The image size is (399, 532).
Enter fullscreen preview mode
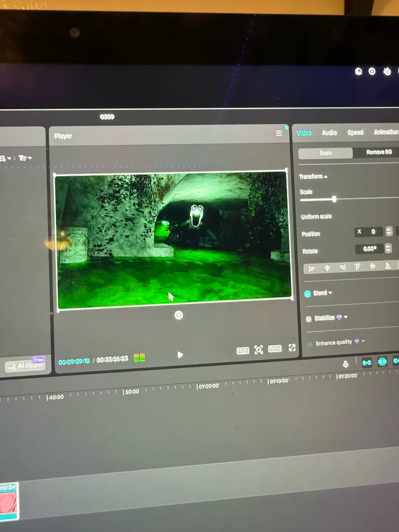pyautogui.click(x=292, y=348)
